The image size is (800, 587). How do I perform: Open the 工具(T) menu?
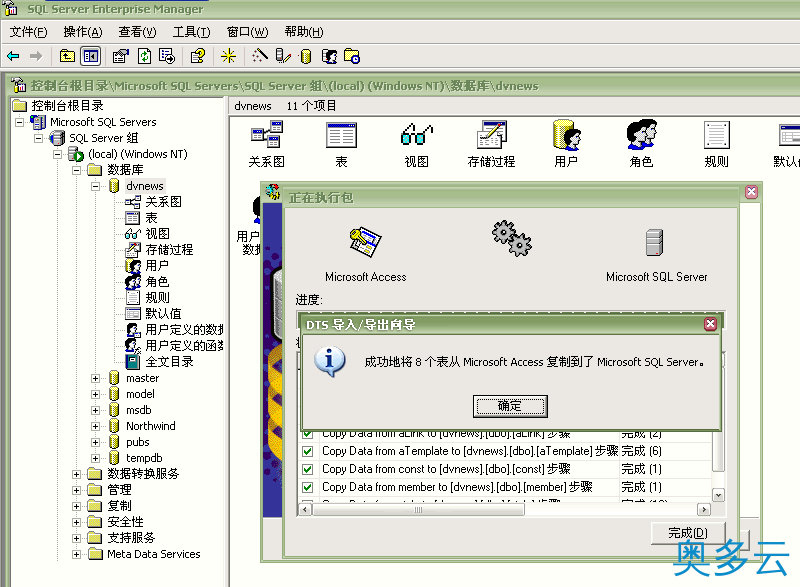pyautogui.click(x=191, y=32)
